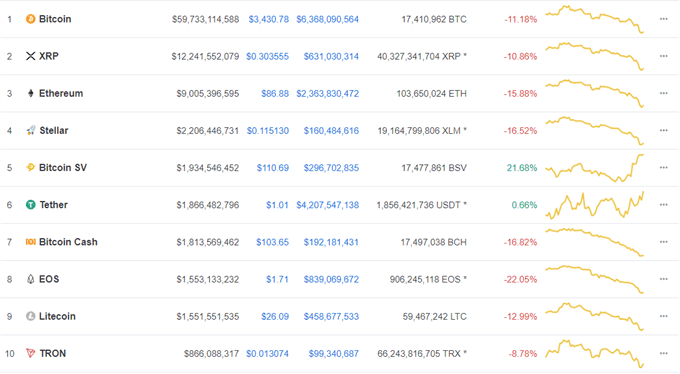Expand the three-dot menu on the TRON row

coord(664,353)
